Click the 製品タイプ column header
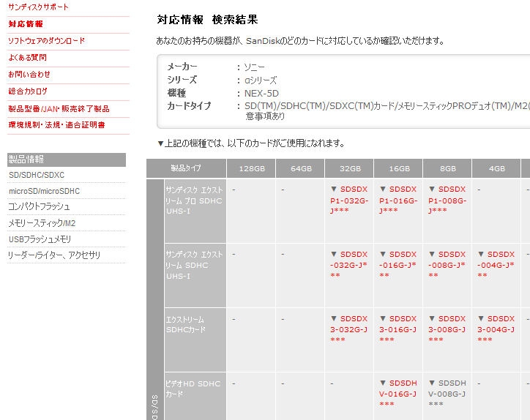The height and width of the screenshot is (420, 530). tap(186, 168)
